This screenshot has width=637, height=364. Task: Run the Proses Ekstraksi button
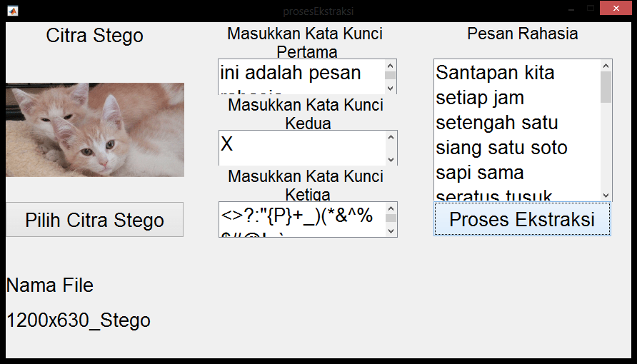tap(521, 219)
